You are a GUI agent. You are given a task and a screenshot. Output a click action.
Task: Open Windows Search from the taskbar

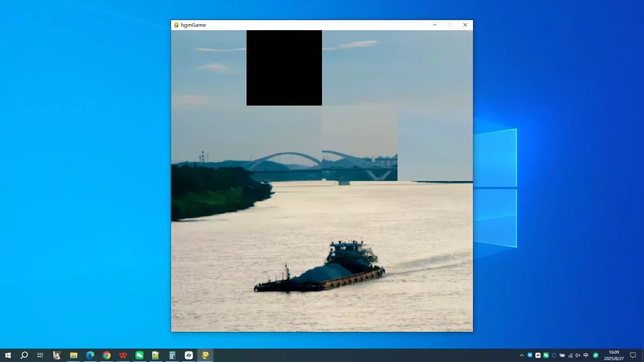tap(24, 355)
